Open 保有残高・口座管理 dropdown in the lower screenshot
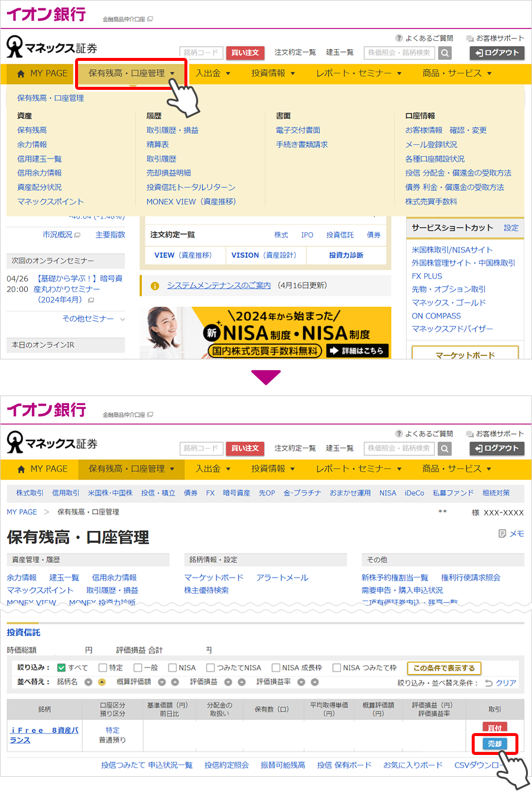This screenshot has width=532, height=791. click(x=131, y=469)
